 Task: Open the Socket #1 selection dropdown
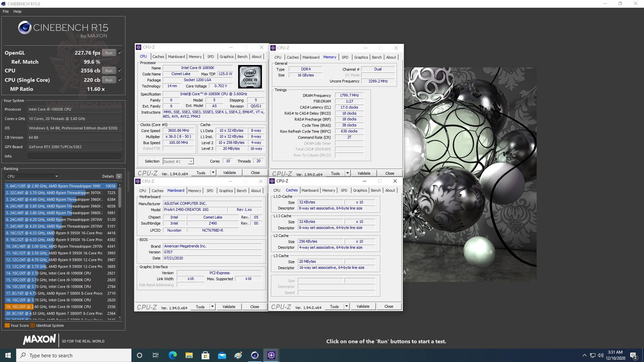(x=178, y=162)
